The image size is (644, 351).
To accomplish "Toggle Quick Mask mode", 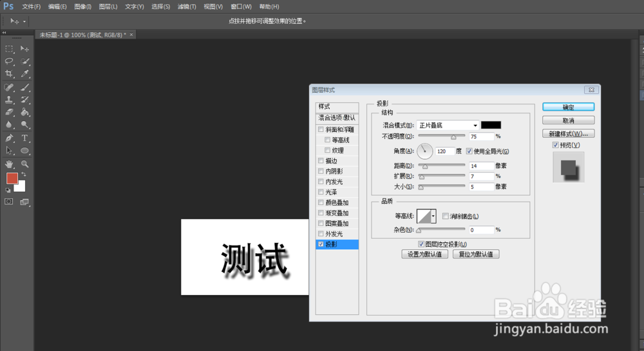I will click(x=8, y=202).
